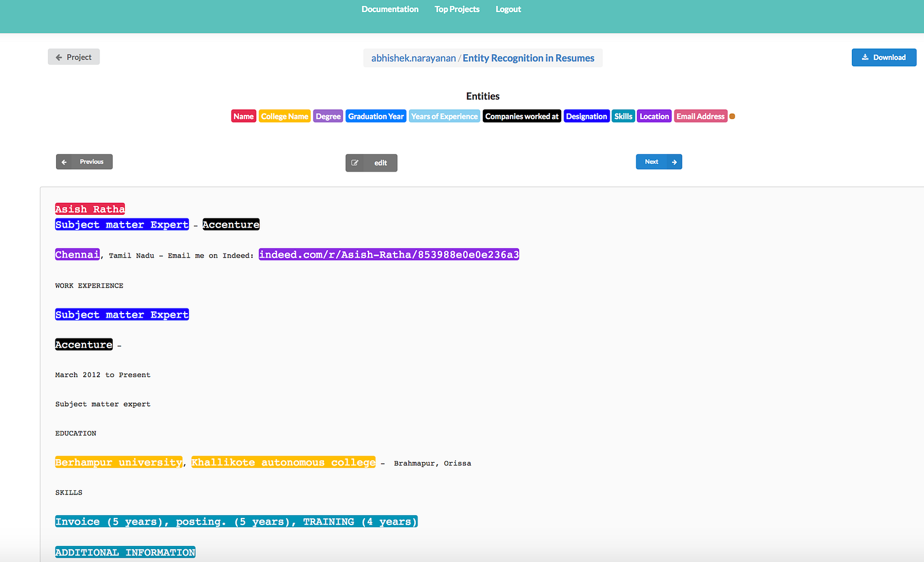Click the highlighted ADDITIONAL INFORMATION text
924x562 pixels.
tap(125, 552)
